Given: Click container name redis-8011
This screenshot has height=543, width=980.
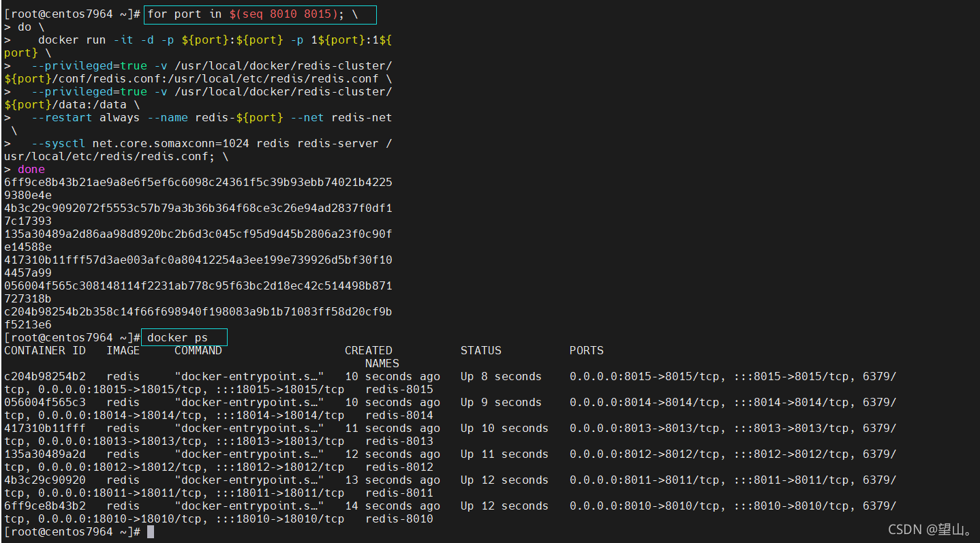Looking at the screenshot, I should 399,493.
